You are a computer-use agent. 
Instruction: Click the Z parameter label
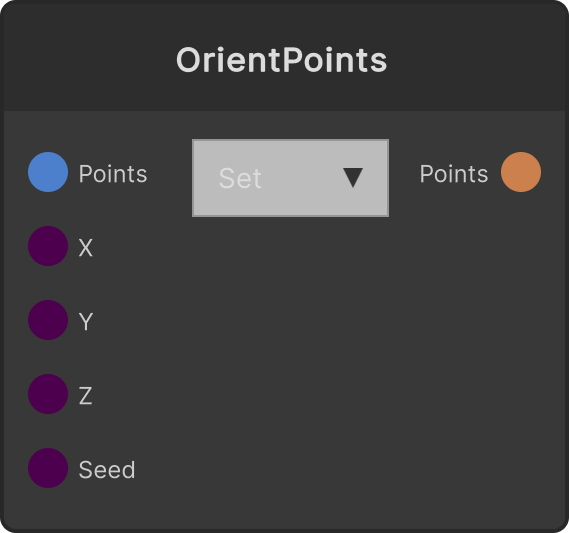86,396
